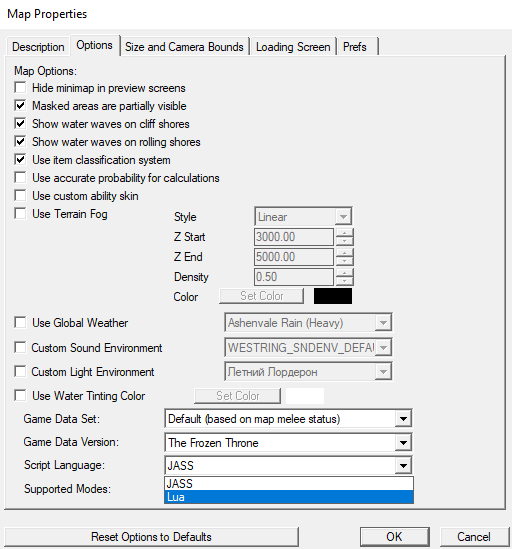Click the "Script Language:" label

[x=64, y=465]
